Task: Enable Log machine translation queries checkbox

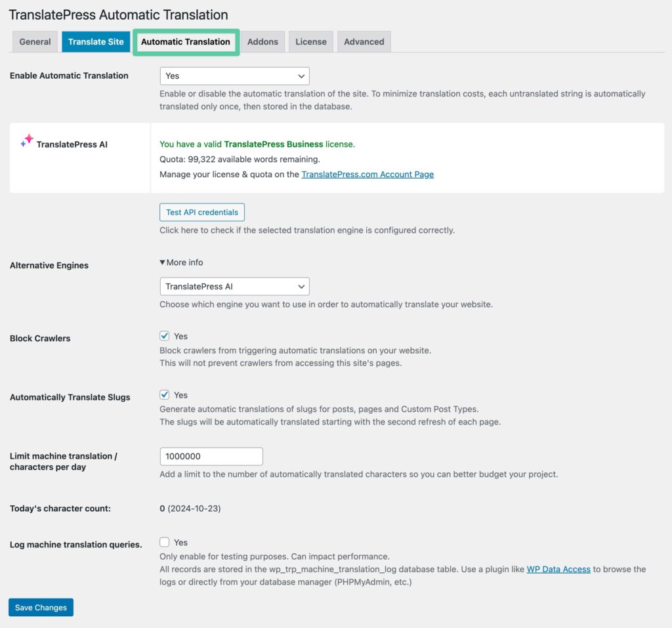Action: click(164, 542)
